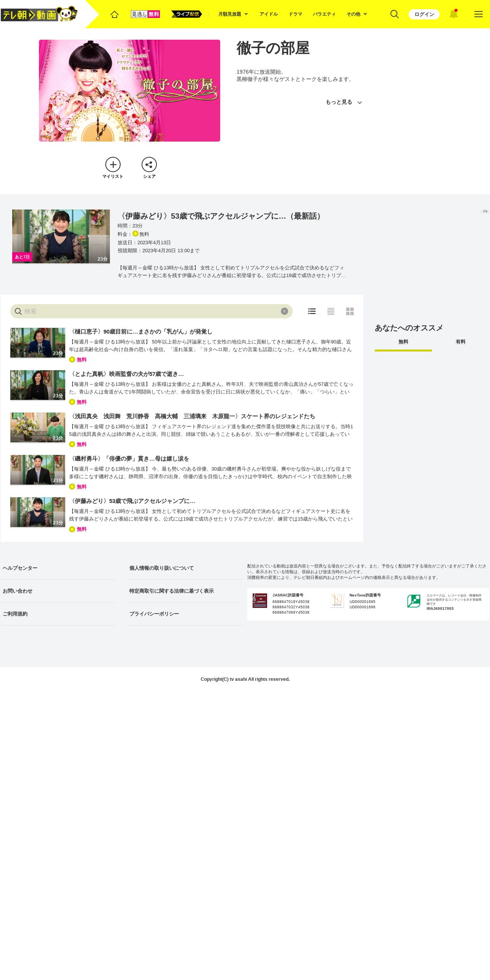Open ご利用規約 link
The height and width of the screenshot is (980, 490).
point(15,614)
